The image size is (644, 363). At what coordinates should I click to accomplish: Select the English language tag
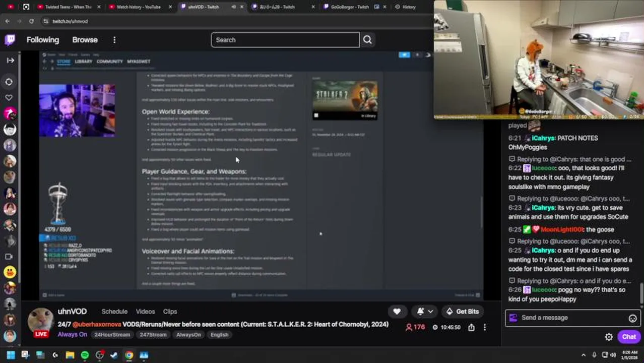pos(219,335)
